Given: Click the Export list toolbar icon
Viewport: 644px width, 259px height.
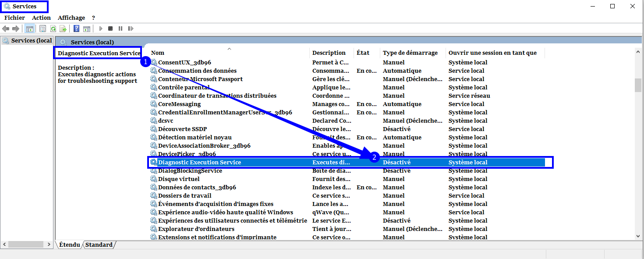Looking at the screenshot, I should (63, 28).
